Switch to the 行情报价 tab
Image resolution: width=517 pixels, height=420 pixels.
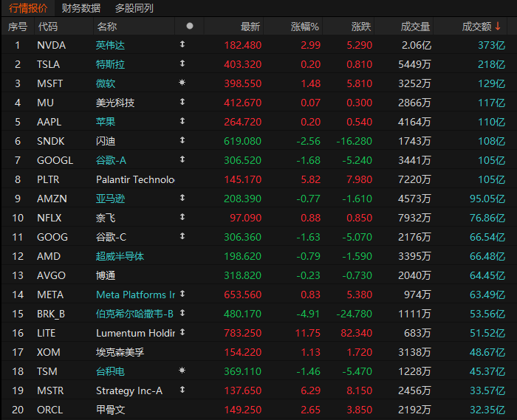(28, 8)
